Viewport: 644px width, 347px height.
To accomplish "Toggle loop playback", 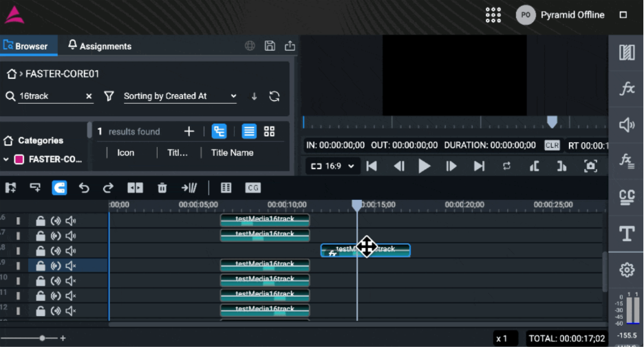I will [506, 166].
